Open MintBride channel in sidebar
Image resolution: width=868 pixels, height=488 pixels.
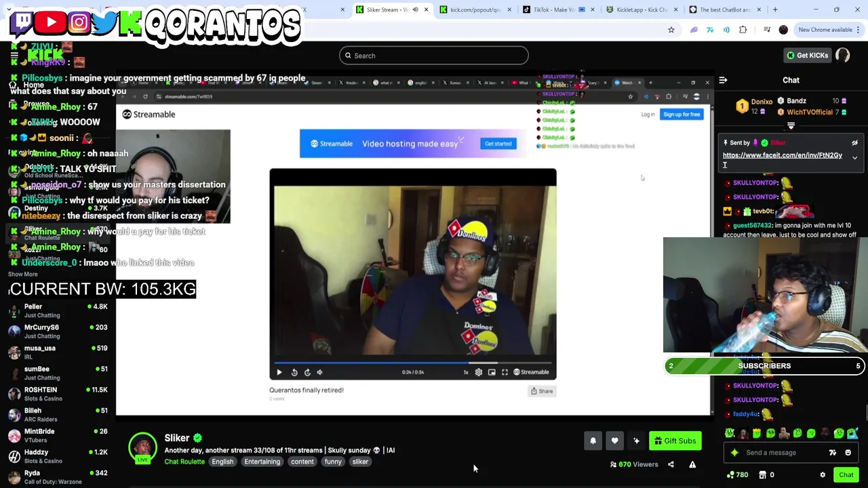pos(58,436)
